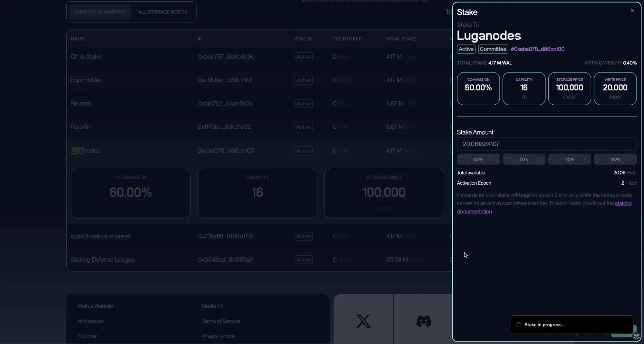Click Active status badge for Nelrann
644x344 pixels.
point(303,104)
